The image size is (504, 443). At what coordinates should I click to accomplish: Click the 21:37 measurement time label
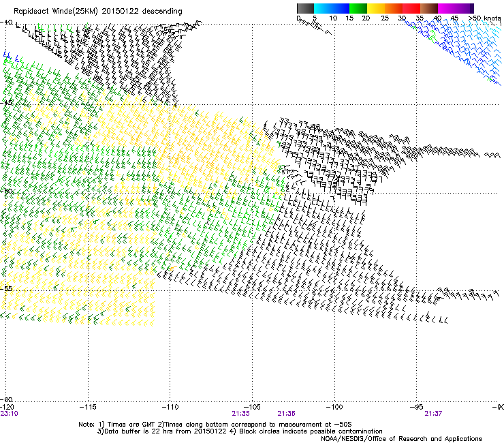coord(433,414)
